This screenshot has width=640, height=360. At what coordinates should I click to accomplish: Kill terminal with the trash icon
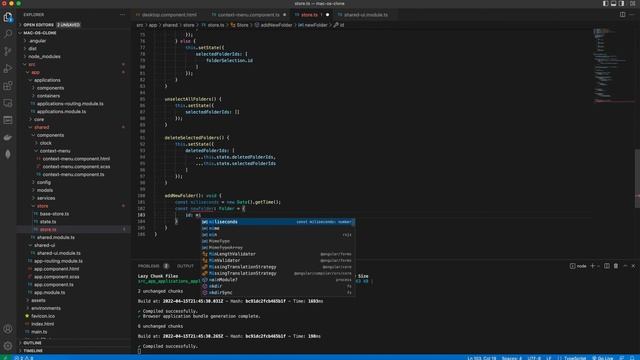[616, 266]
